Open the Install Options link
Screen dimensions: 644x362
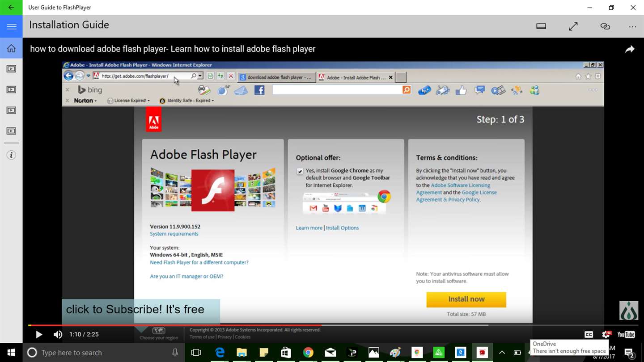[x=342, y=228]
